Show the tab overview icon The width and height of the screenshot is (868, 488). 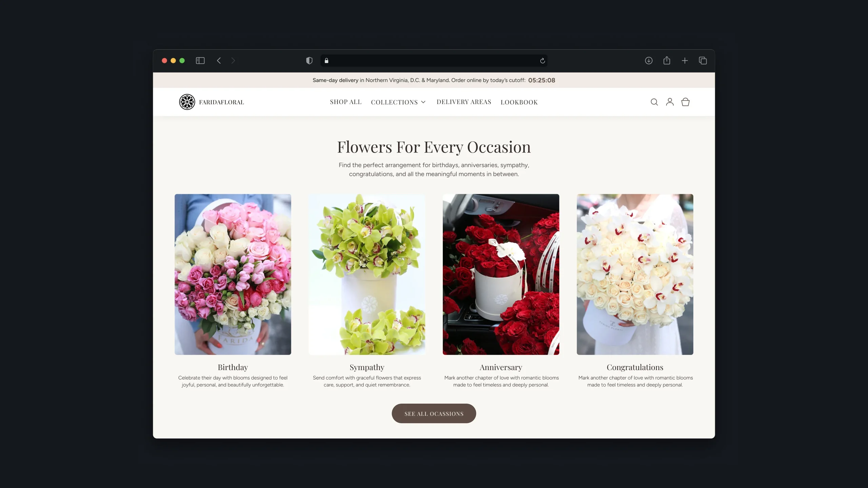point(703,61)
